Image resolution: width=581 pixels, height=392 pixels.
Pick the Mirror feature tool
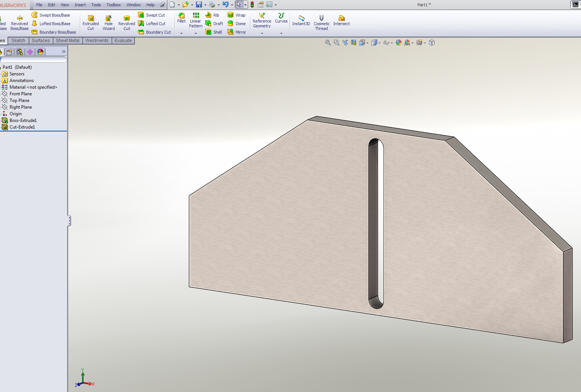pos(237,32)
